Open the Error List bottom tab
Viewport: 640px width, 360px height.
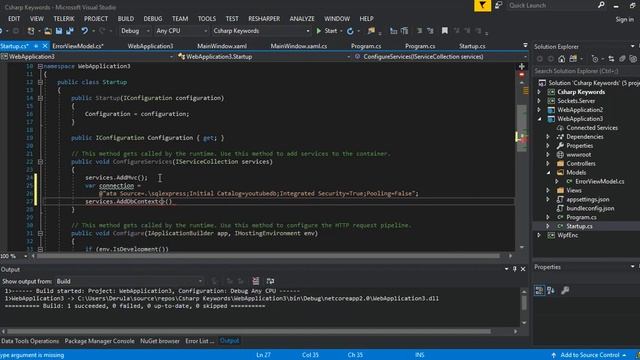click(x=200, y=341)
